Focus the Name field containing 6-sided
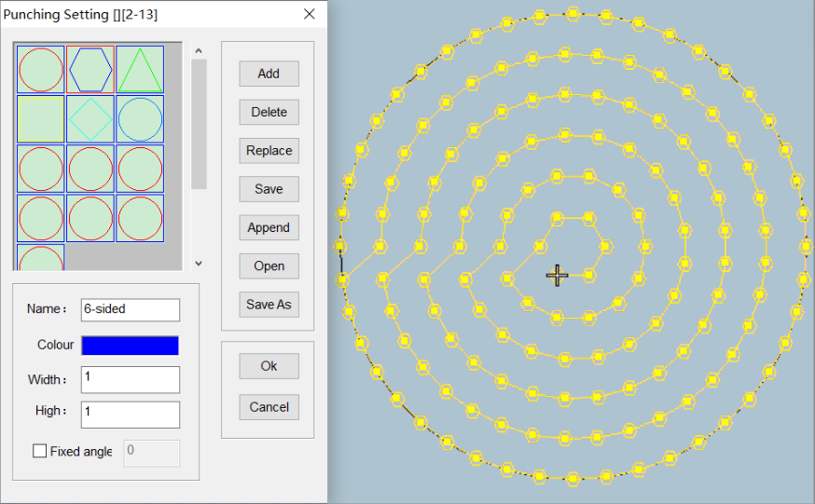The width and height of the screenshot is (815, 504). coord(131,309)
